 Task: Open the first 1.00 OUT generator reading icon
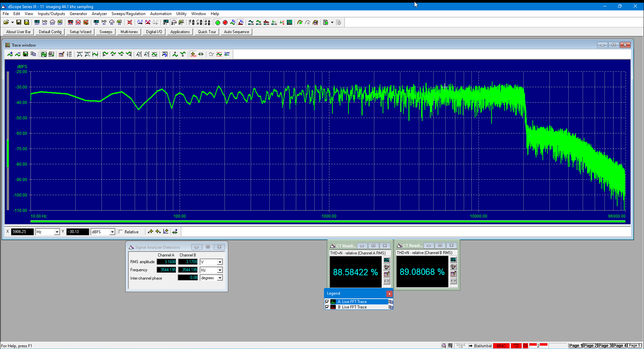(x=37, y=22)
